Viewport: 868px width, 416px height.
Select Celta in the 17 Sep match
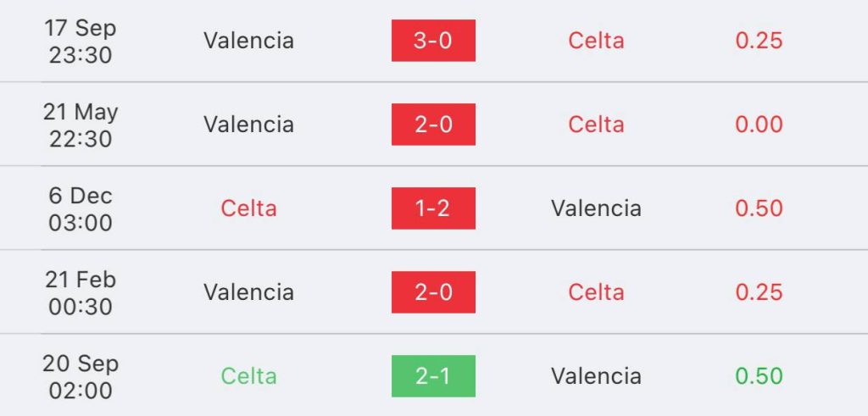point(596,41)
